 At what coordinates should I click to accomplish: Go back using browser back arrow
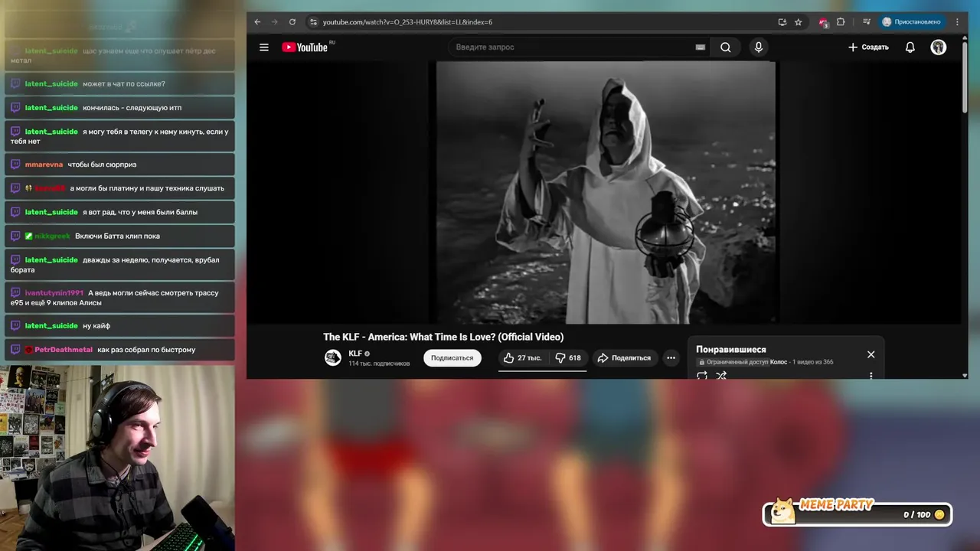point(257,22)
